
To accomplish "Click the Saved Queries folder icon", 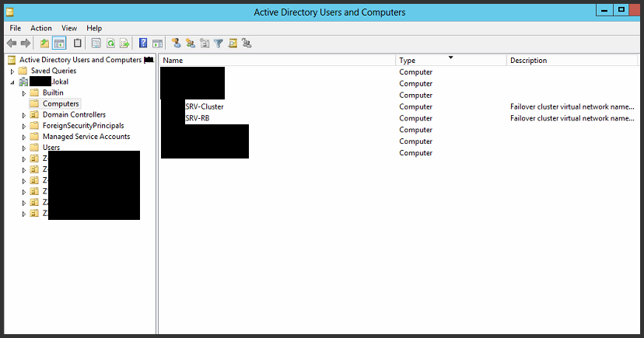I will click(23, 71).
